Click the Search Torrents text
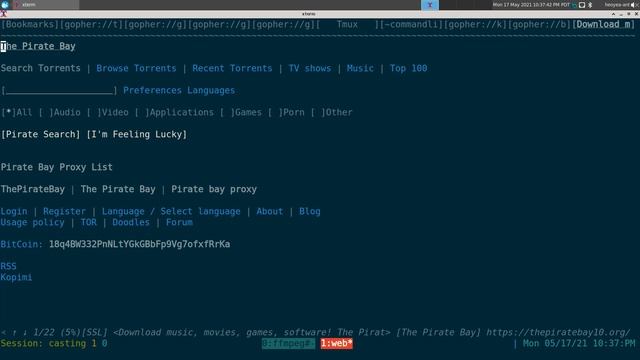 click(x=41, y=68)
